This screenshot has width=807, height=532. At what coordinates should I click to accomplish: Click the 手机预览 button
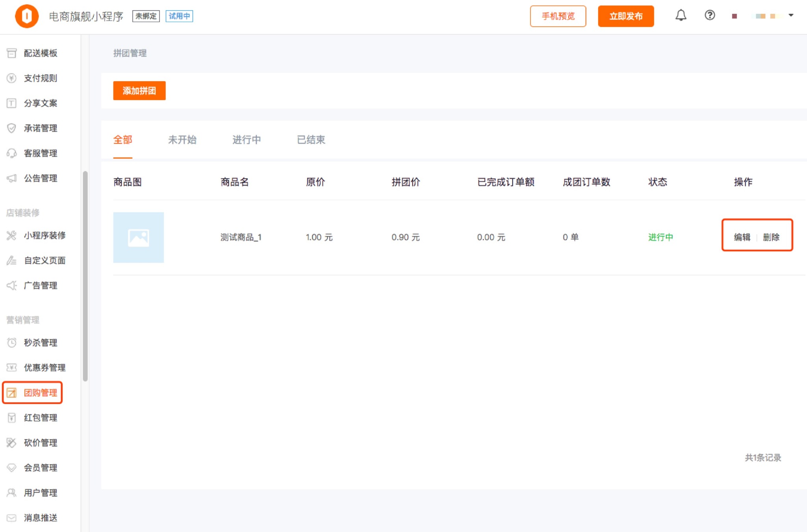point(558,16)
